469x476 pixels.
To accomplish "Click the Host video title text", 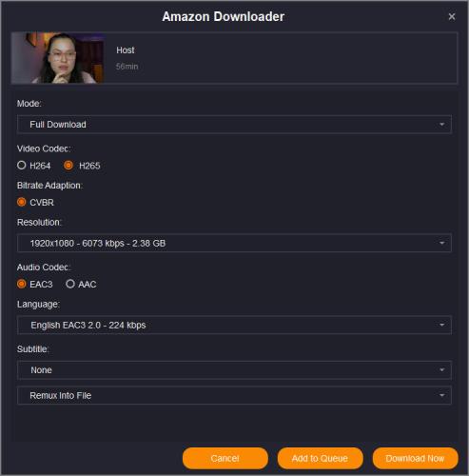I will (126, 50).
